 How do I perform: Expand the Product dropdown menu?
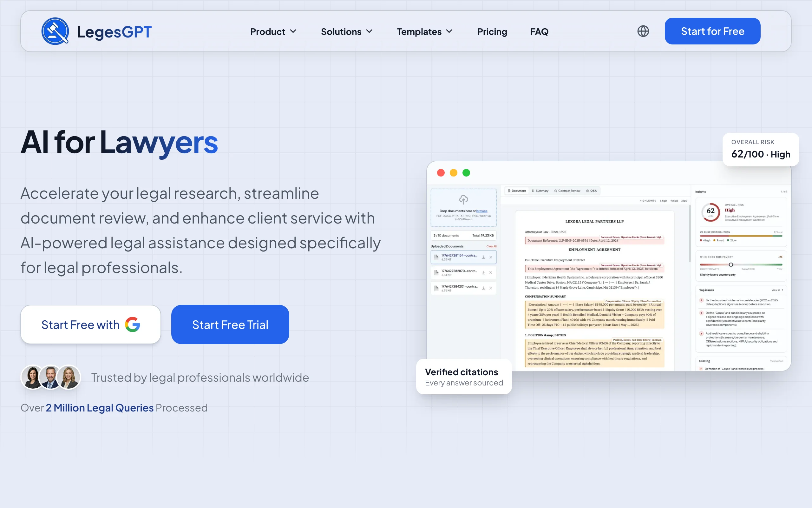point(273,31)
